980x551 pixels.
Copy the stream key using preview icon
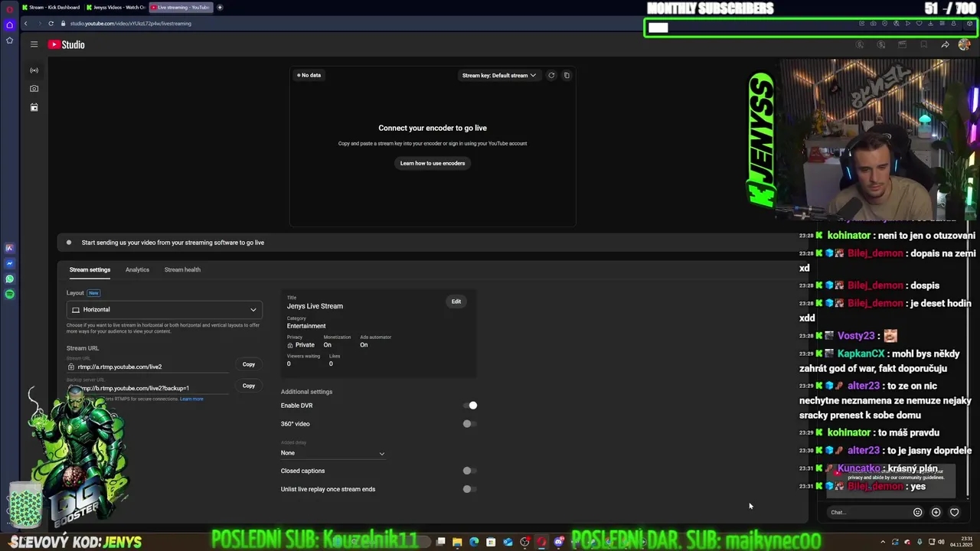(567, 75)
